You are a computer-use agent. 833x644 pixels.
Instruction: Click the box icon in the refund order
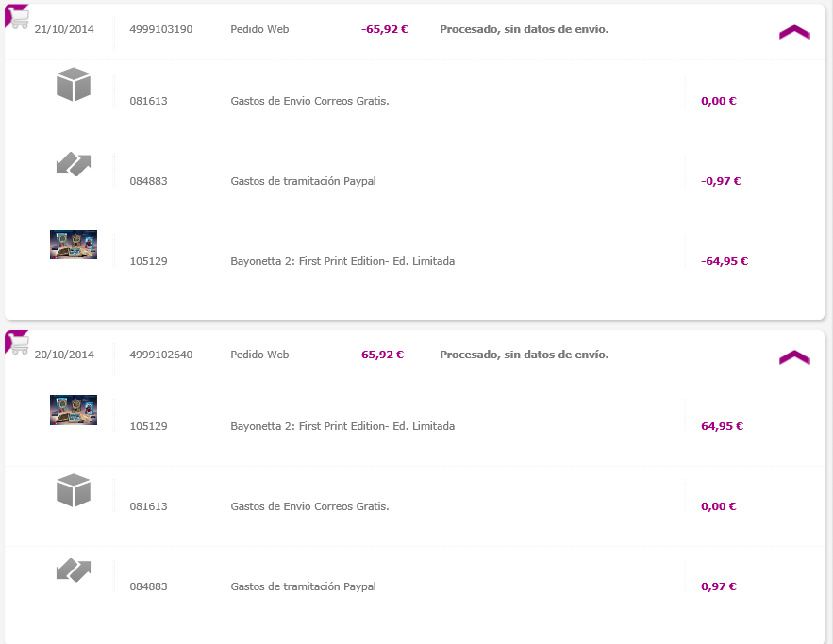click(73, 86)
